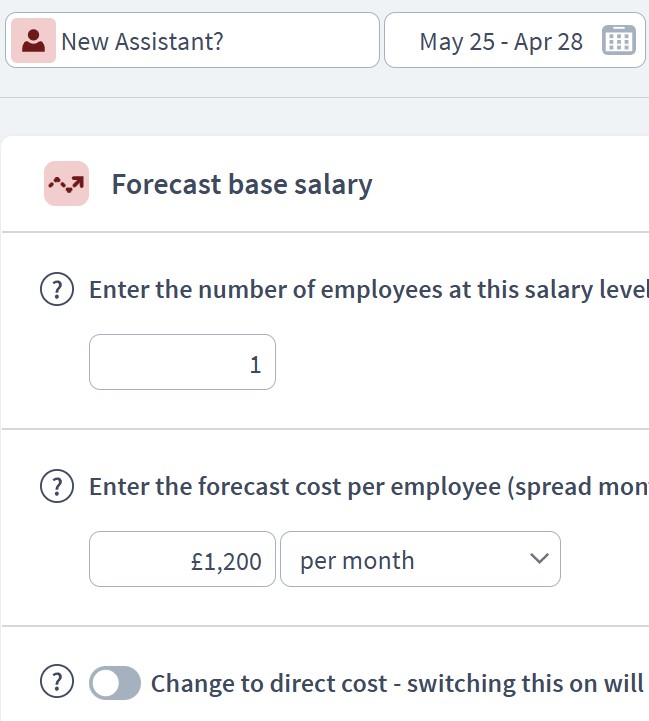Click the chevron arrow in the period selector
This screenshot has height=721, width=649.
coord(539,559)
